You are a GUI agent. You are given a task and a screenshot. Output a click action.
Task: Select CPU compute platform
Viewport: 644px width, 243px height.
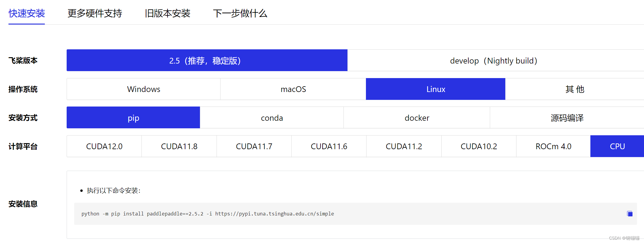(x=617, y=146)
